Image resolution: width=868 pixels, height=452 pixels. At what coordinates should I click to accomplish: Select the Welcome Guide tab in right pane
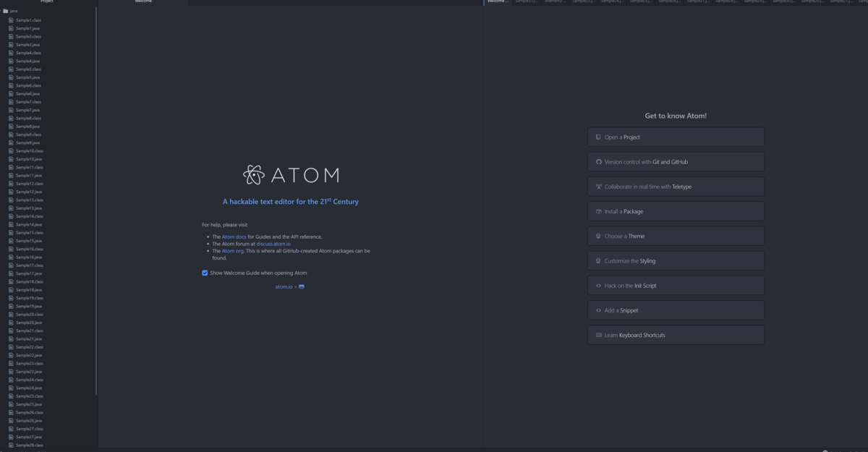click(497, 2)
